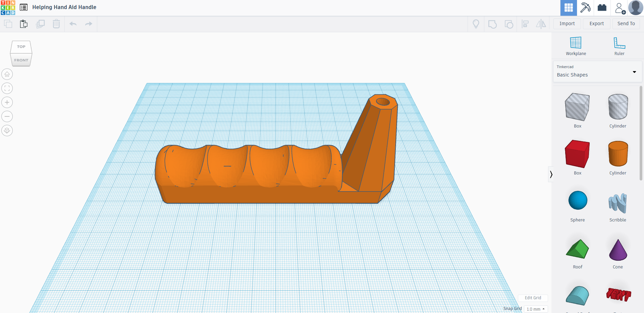Switch to the Blocks pickaxe view

pos(585,8)
